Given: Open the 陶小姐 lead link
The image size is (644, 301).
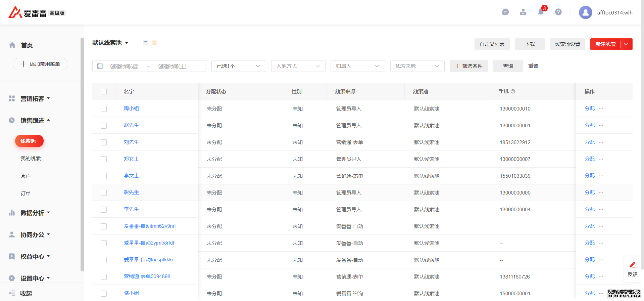Looking at the screenshot, I should tap(131, 109).
